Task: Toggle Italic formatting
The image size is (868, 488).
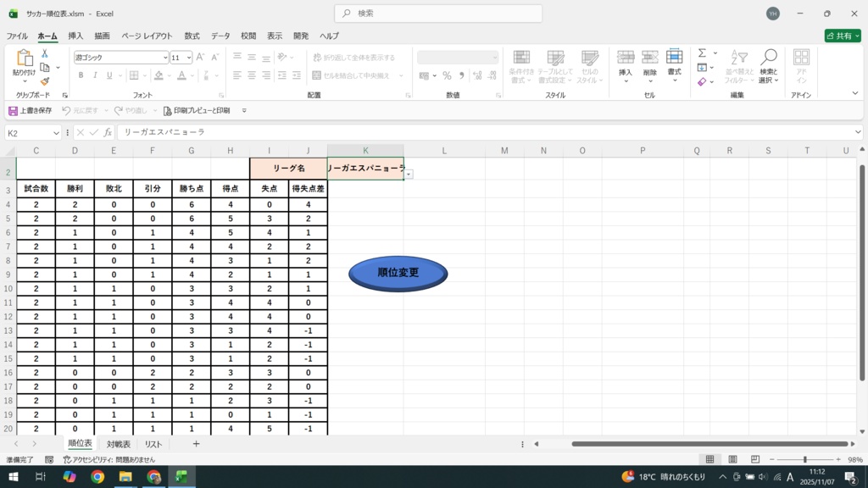Action: click(95, 75)
